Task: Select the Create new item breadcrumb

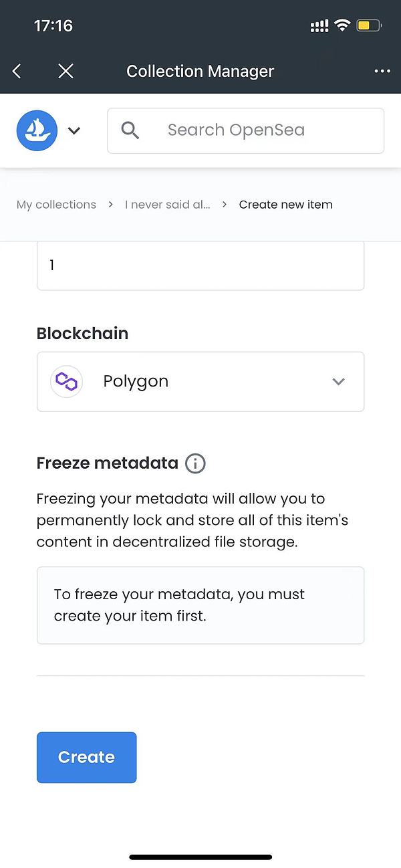Action: pos(285,205)
